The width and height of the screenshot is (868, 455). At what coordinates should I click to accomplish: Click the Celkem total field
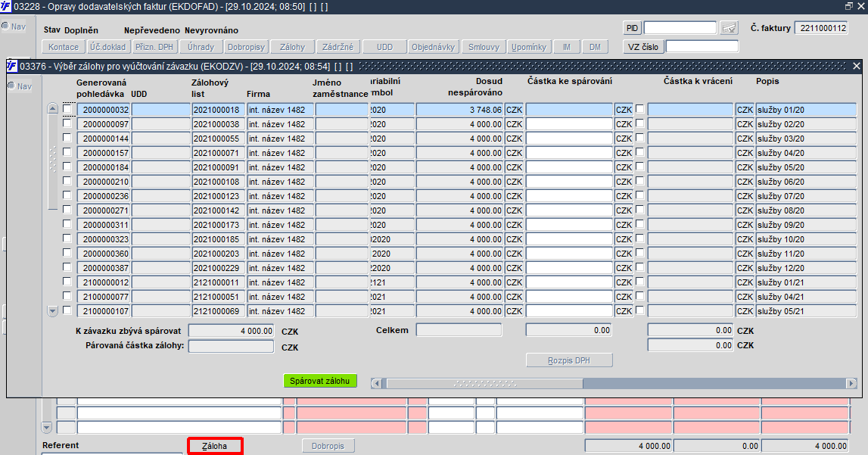pyautogui.click(x=459, y=330)
